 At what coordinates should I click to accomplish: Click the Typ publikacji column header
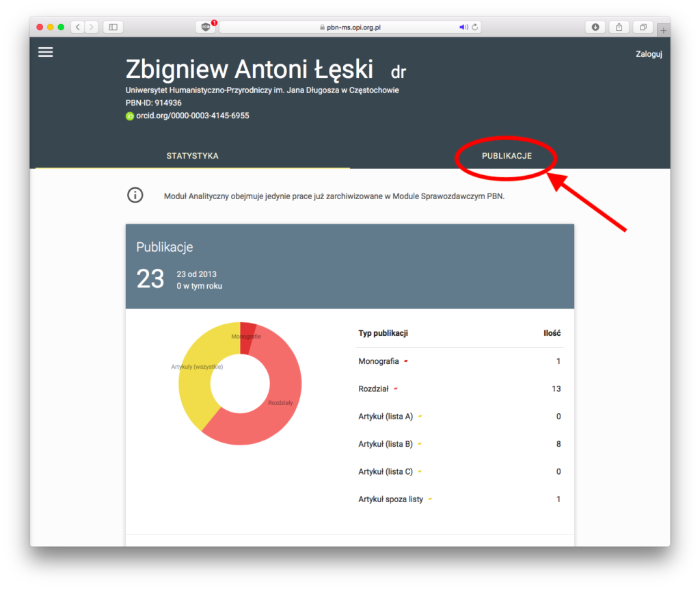[383, 333]
